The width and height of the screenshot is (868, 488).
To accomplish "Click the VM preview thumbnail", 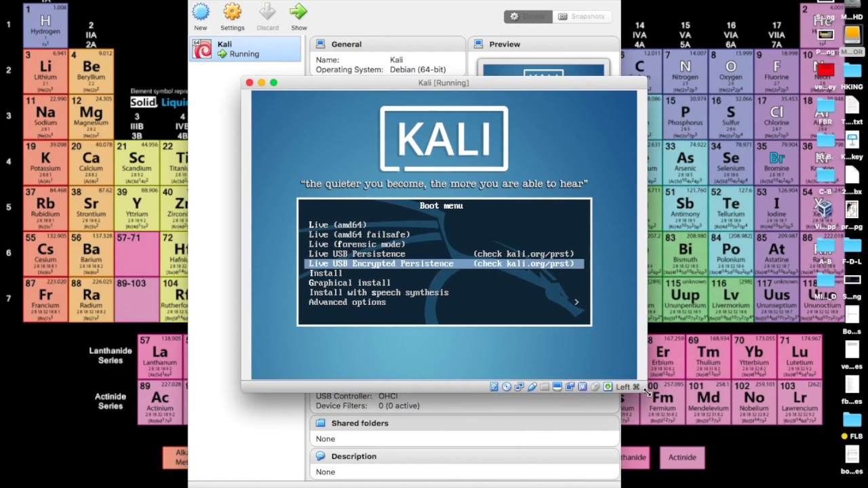I will pos(543,68).
